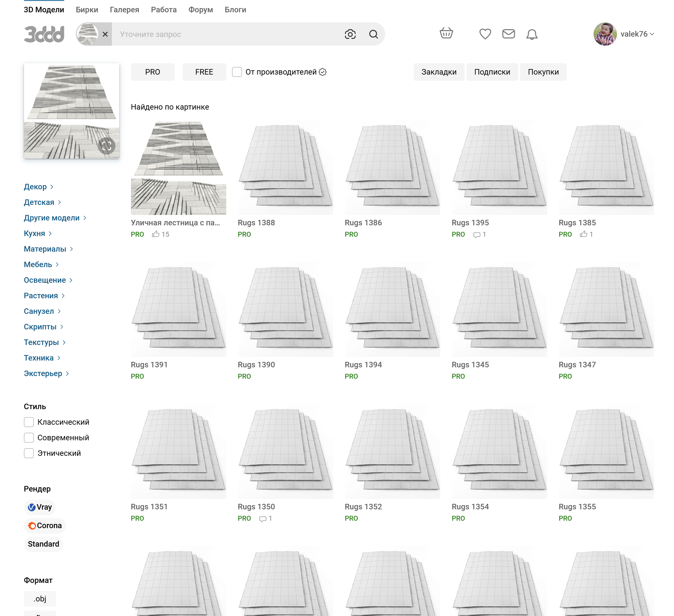The image size is (674, 616).
Task: Check the Классический style checkbox
Action: 29,422
